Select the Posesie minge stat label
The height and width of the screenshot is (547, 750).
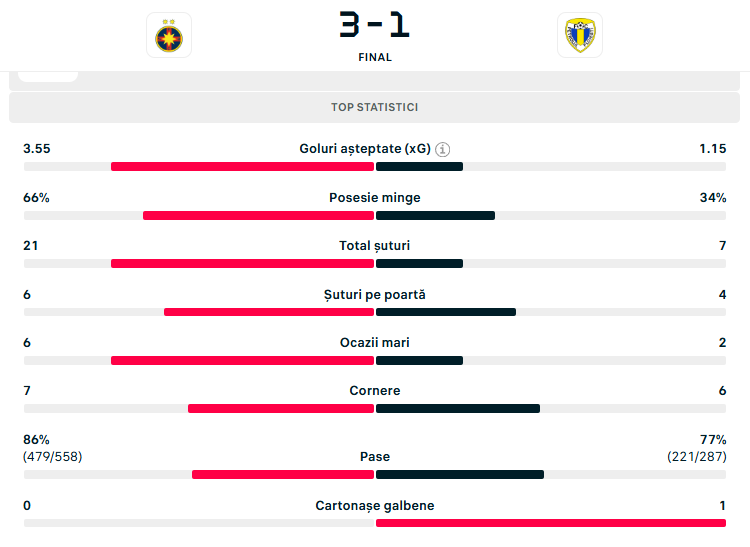click(375, 198)
